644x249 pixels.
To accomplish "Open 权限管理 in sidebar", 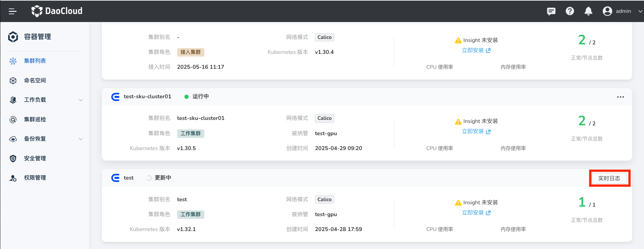I will pyautogui.click(x=35, y=178).
